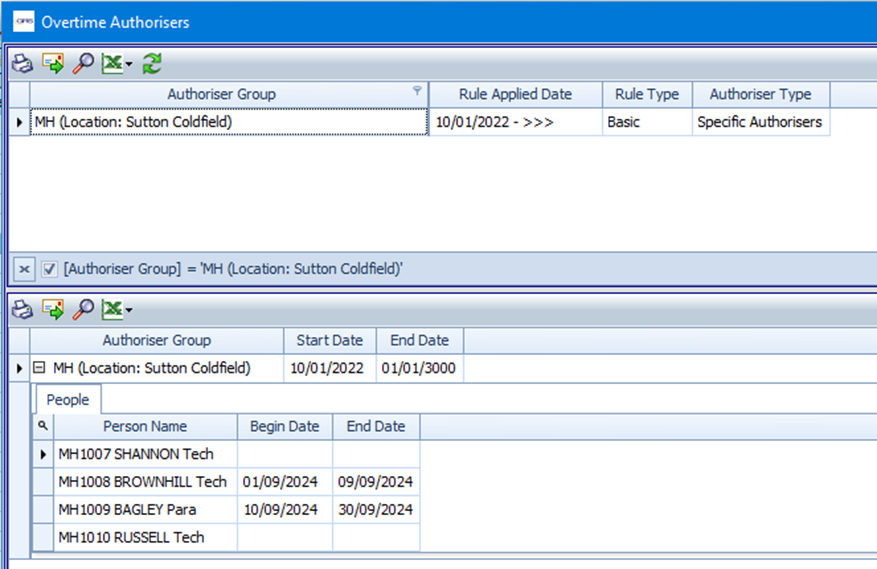Screen dimensions: 877x569
Task: Click the Begin Date cell for MH1009 BAGLEY Para
Action: [283, 509]
